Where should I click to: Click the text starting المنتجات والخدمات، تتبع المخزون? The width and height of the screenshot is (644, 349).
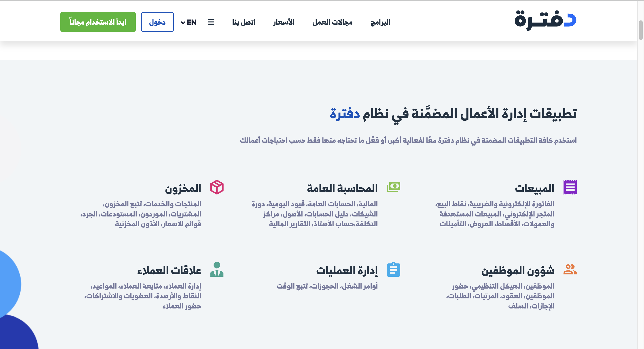(x=141, y=214)
